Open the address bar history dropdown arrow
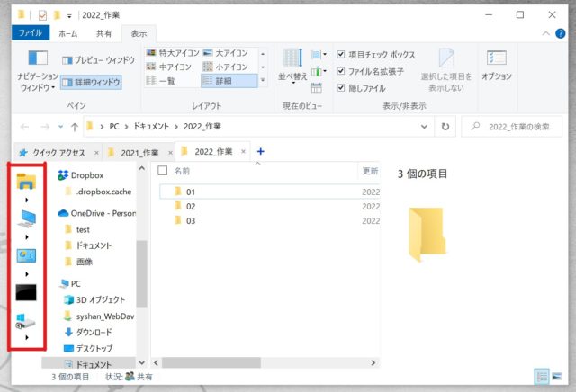 426,127
